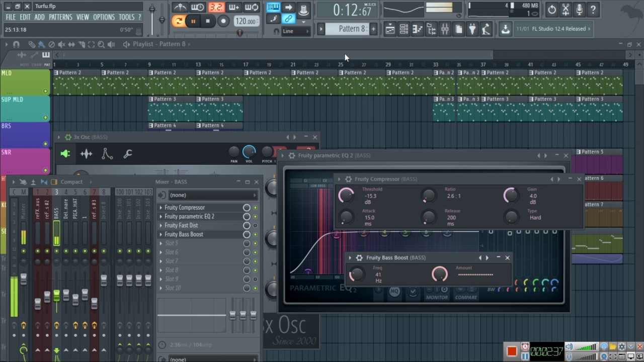Open the Pattern 8 selector
Viewport: 644px width, 362px height.
348,29
